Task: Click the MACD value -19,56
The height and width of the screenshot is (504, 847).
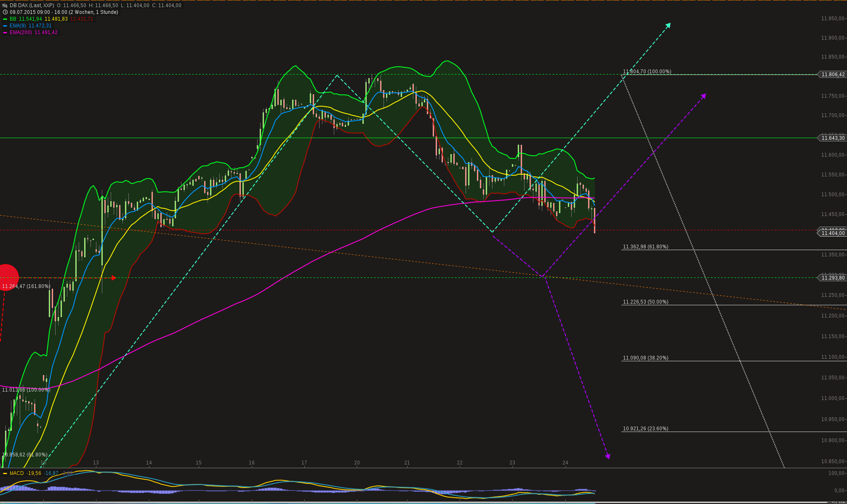Action: pyautogui.click(x=34, y=473)
